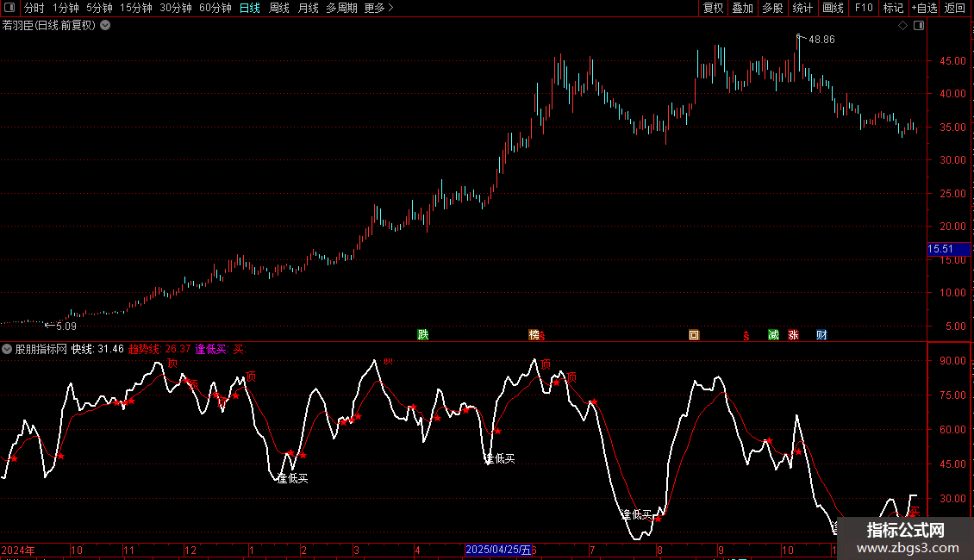This screenshot has height=560, width=974.
Task: Select the 日线 daily chart tab
Action: pyautogui.click(x=250, y=8)
